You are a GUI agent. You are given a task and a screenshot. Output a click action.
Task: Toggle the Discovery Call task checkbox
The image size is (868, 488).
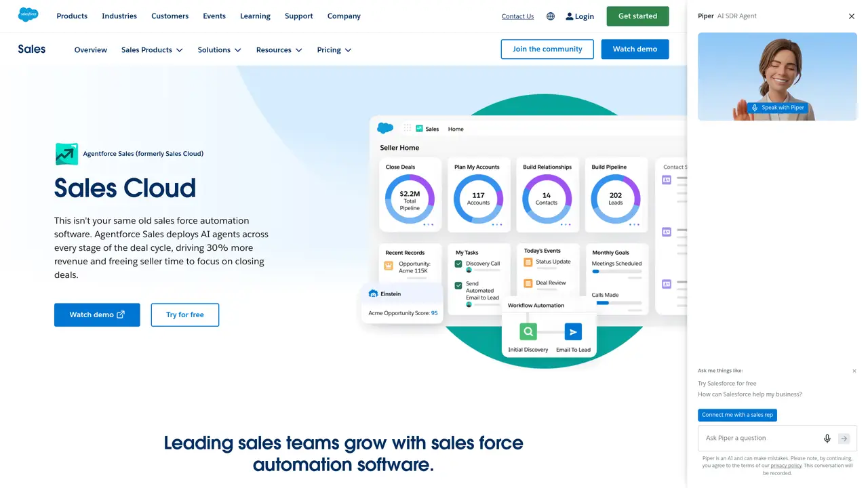tap(458, 264)
